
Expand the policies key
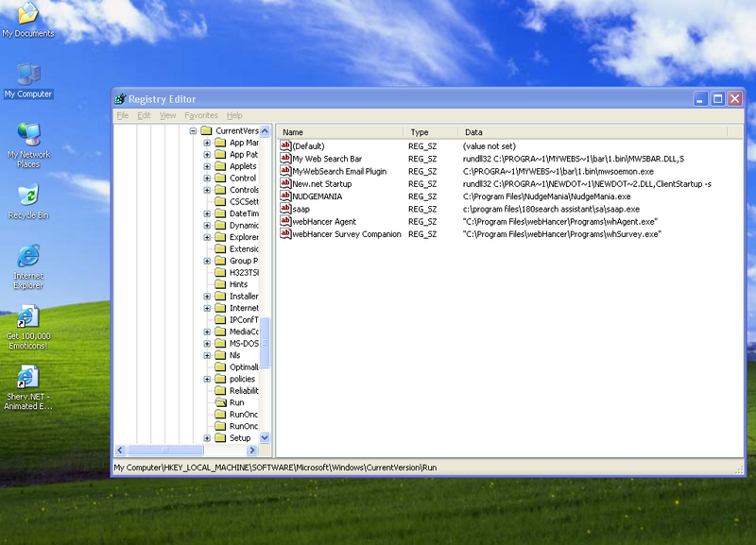coord(207,379)
